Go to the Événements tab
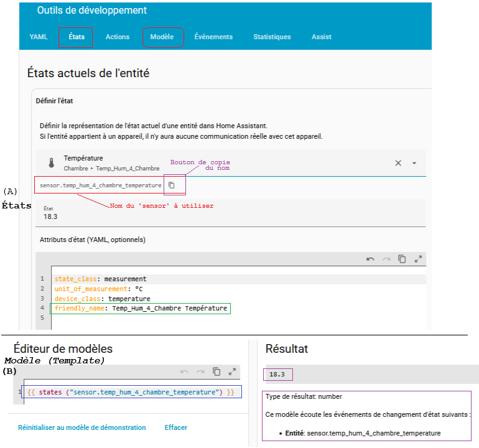This screenshot has height=448, width=479. [213, 37]
